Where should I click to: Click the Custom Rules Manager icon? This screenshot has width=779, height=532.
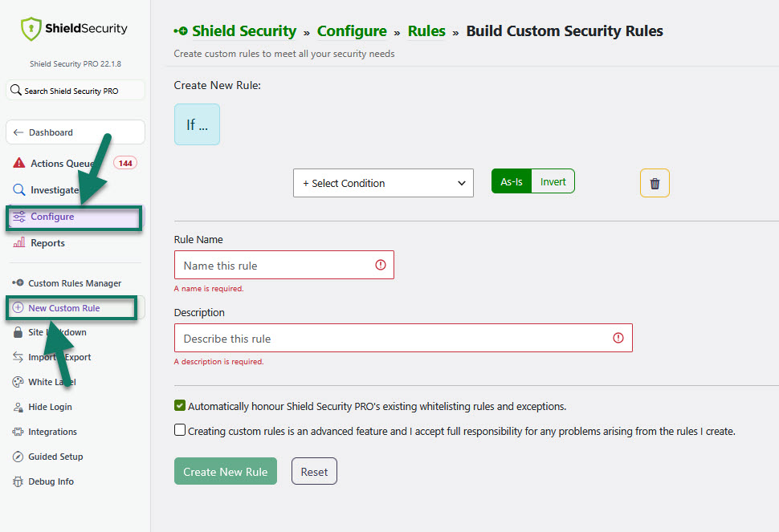(18, 283)
